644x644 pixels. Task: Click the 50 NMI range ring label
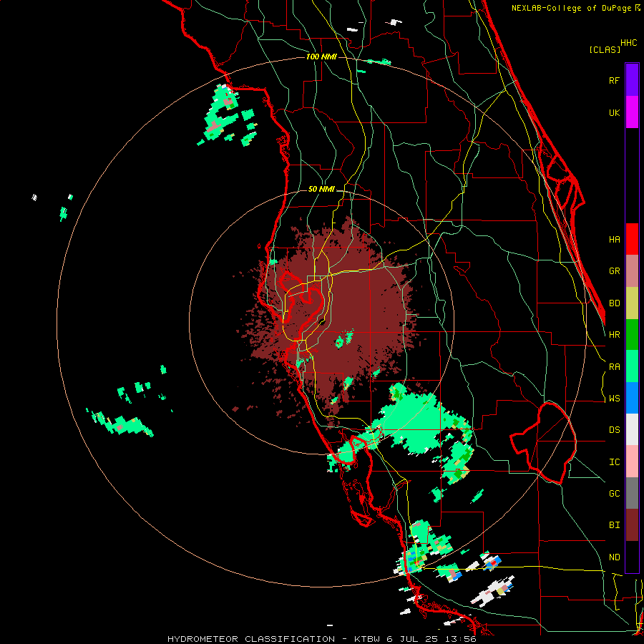coord(321,190)
